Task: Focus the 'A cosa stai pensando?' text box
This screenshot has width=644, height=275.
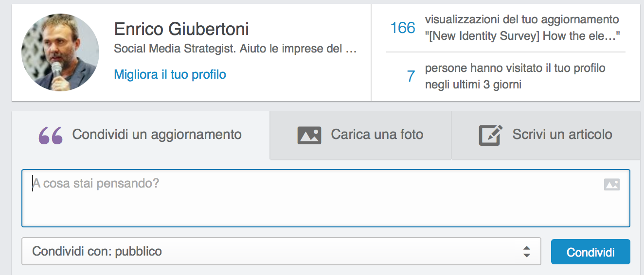Action: [316, 198]
